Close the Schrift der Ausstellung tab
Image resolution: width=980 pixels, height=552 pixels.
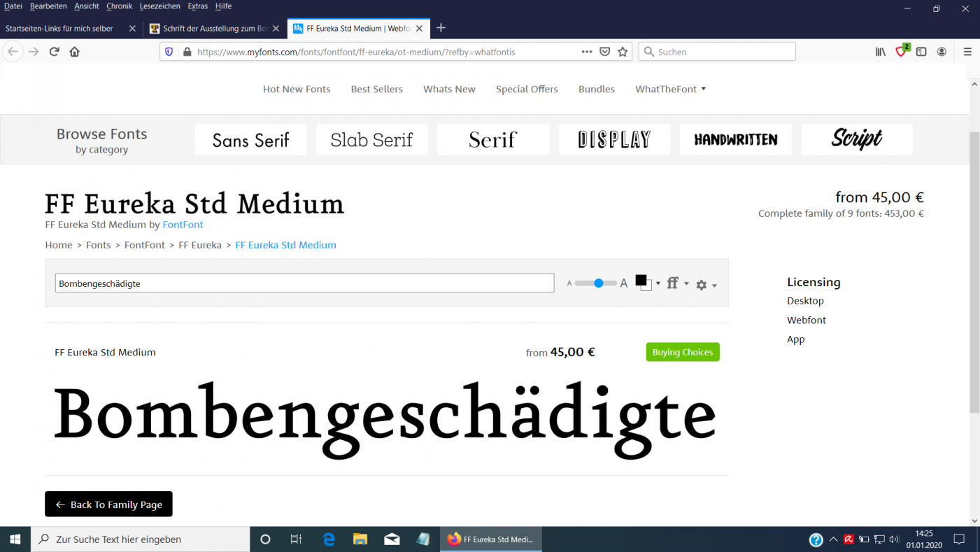(x=276, y=29)
